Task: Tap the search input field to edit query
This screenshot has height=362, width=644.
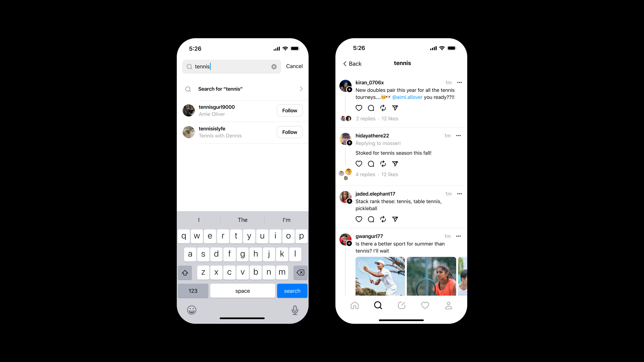Action: tap(231, 66)
